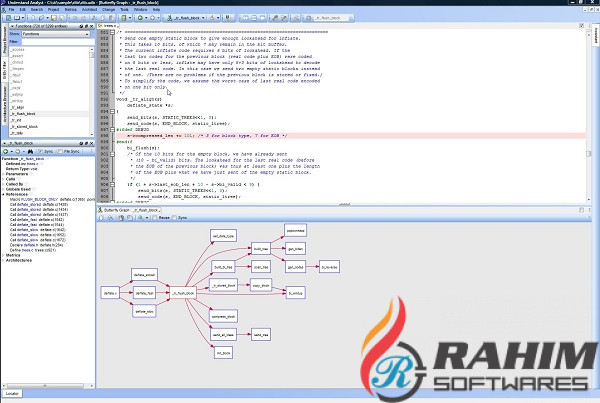The image size is (600, 403).
Task: Click the first icon in the main toolbar
Action: click(8, 18)
